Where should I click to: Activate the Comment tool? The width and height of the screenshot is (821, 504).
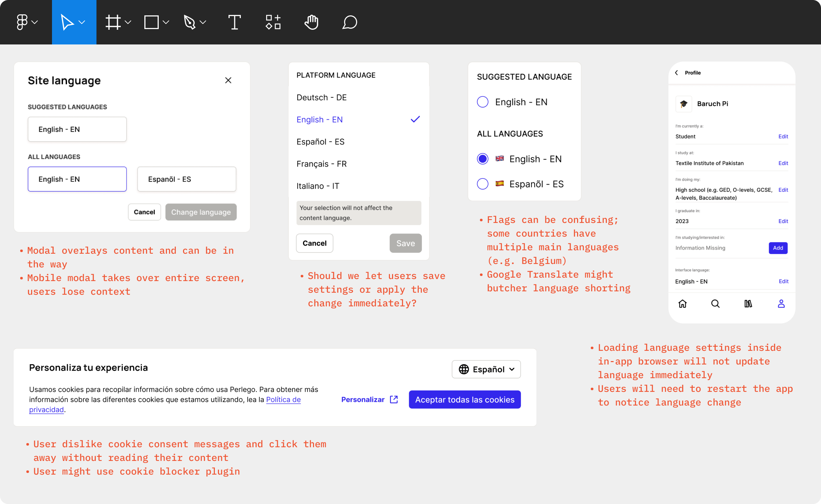pyautogui.click(x=350, y=22)
